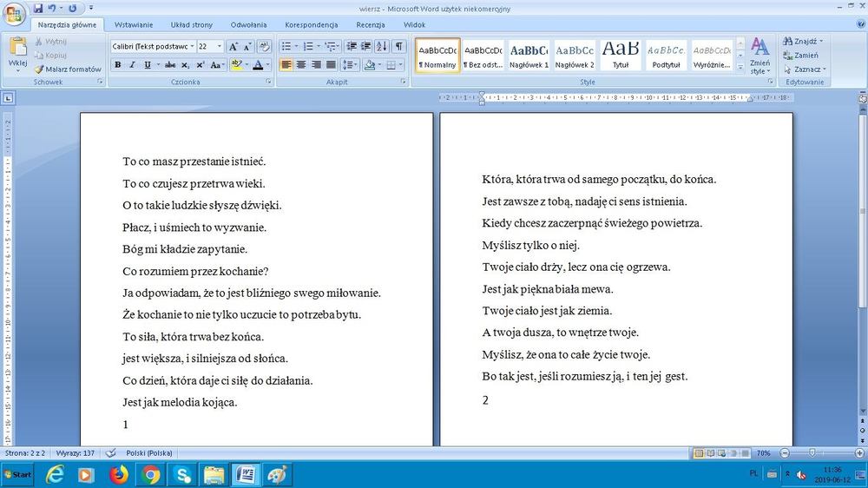Open the font name dropdown Calibri

[191, 46]
